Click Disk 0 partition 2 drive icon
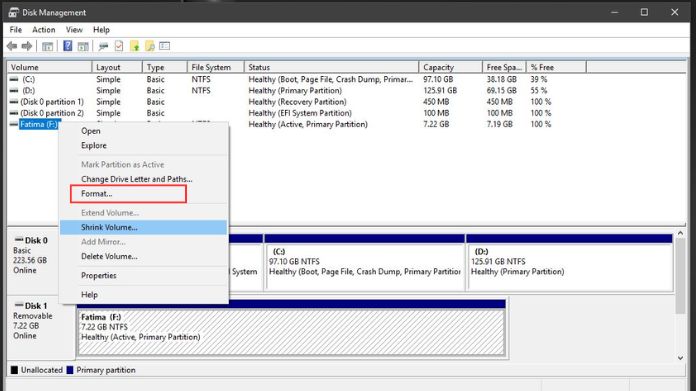This screenshot has width=696, height=391. point(14,113)
